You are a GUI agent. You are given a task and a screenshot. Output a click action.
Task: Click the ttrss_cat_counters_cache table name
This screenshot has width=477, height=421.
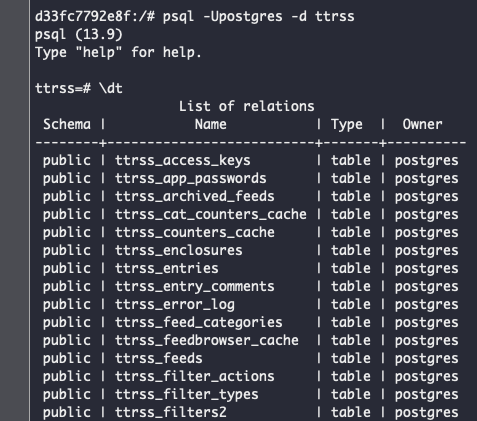pyautogui.click(x=211, y=214)
